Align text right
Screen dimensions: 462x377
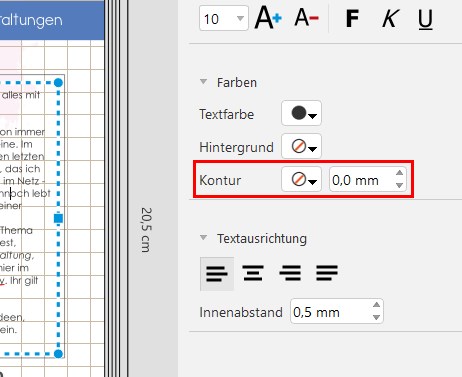coord(290,274)
